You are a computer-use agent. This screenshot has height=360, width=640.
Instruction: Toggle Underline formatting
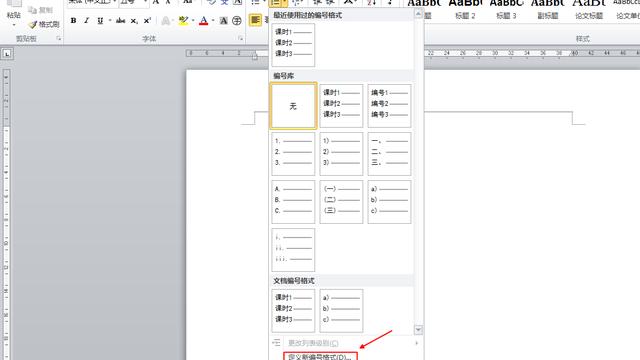click(100, 20)
